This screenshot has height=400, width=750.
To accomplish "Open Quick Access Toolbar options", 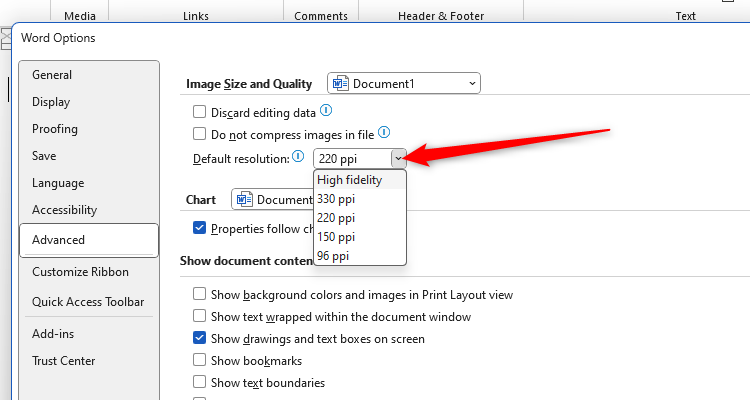I will click(88, 302).
